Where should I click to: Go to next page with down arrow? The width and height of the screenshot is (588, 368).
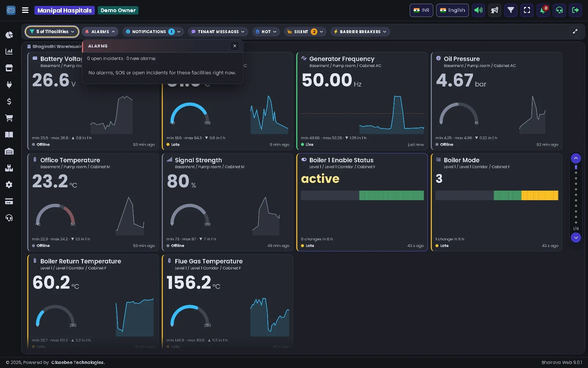pos(576,238)
